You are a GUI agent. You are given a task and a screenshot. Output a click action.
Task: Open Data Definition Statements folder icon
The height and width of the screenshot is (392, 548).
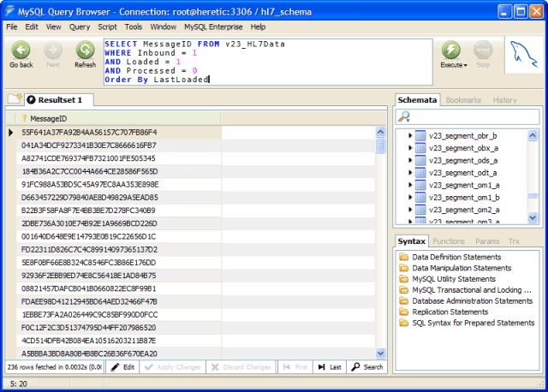(x=403, y=257)
